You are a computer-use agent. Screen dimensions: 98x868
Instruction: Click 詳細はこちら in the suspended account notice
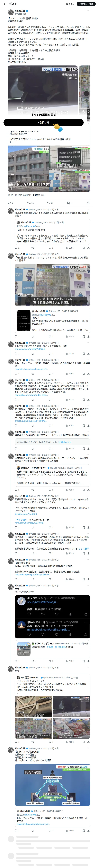(x=65, y=441)
